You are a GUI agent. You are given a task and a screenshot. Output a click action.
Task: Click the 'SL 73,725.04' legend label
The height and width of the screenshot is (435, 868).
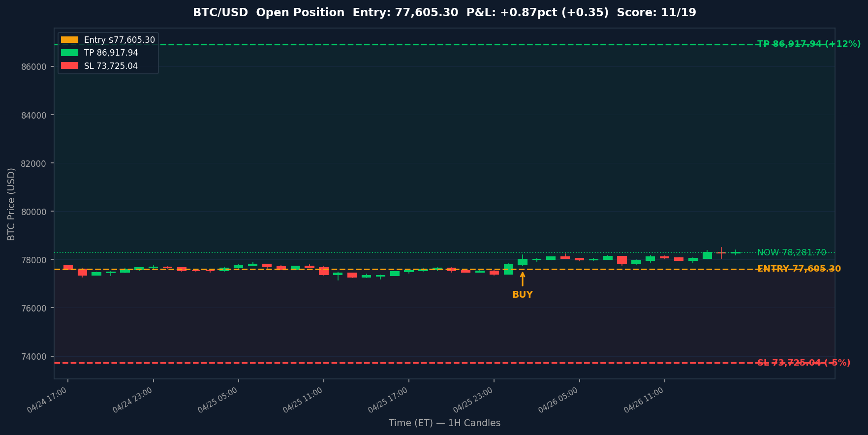coord(111,66)
